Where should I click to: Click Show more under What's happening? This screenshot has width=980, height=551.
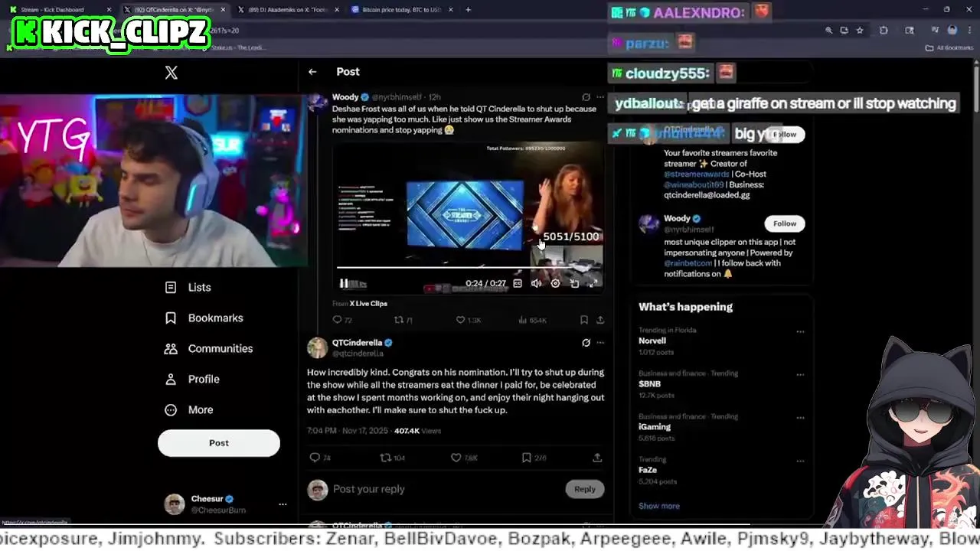point(659,506)
